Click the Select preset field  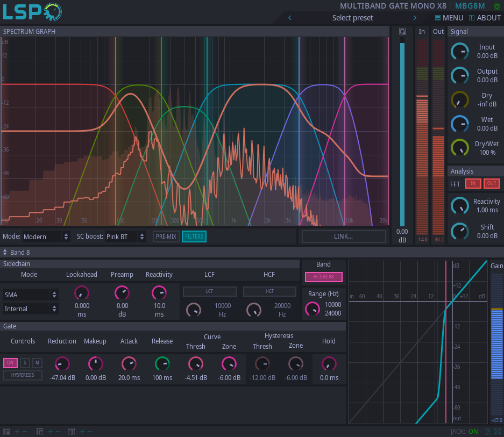pyautogui.click(x=352, y=18)
